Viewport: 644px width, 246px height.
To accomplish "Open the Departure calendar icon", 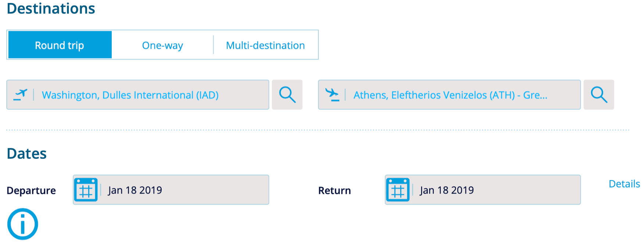I will click(86, 190).
